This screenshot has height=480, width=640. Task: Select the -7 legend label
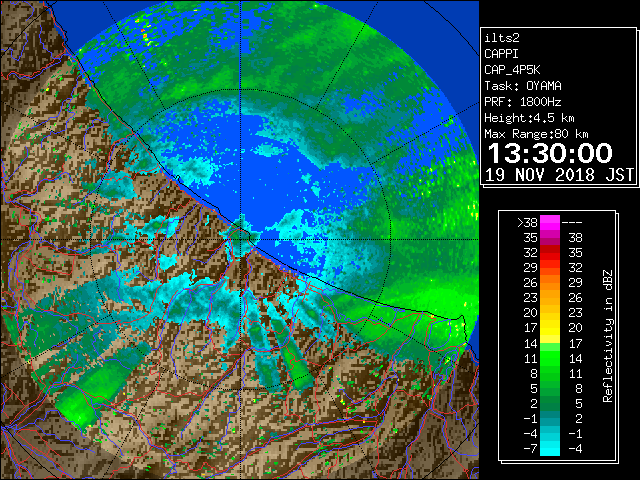click(x=530, y=449)
